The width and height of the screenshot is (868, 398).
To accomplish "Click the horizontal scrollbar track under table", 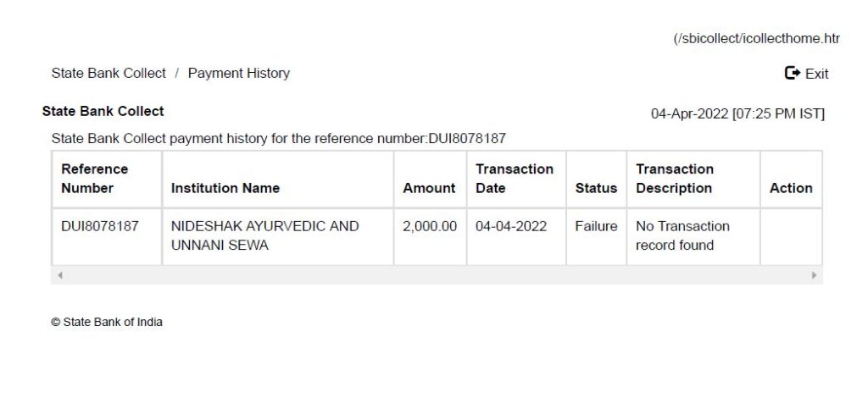I will coord(437,276).
